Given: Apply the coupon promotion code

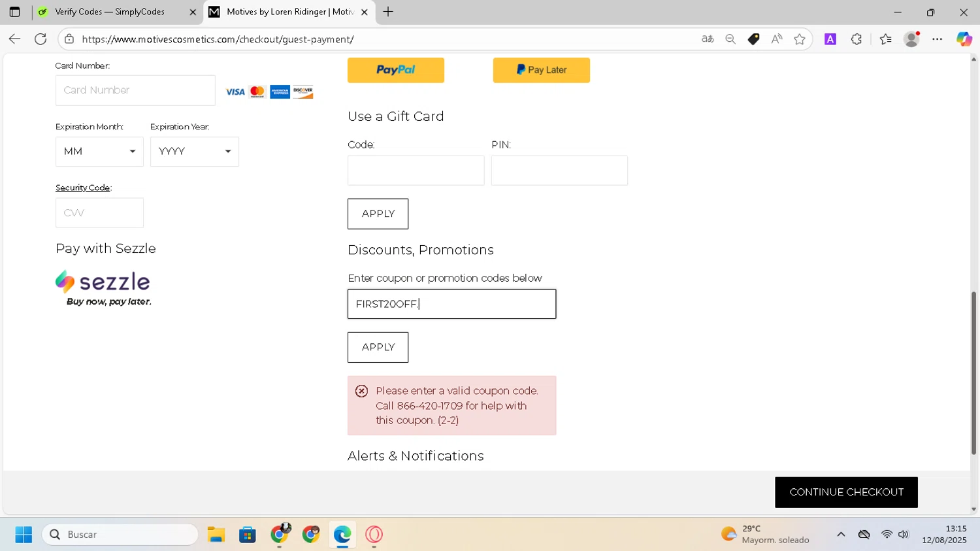Looking at the screenshot, I should [x=378, y=347].
